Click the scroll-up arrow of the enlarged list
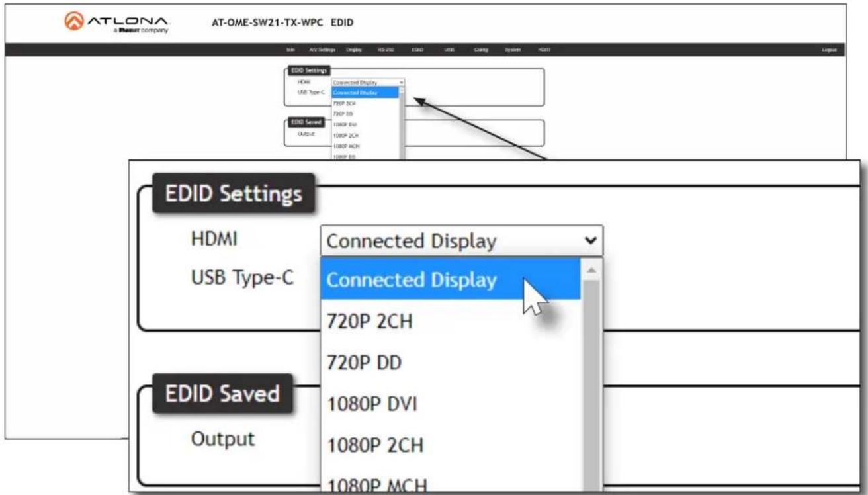The image size is (868, 495). (591, 270)
